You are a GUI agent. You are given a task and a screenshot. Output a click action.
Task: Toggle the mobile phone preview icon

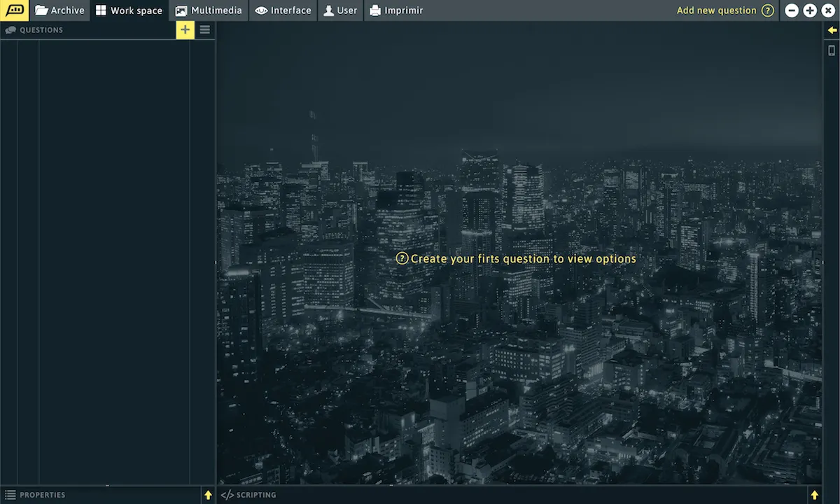(x=832, y=50)
